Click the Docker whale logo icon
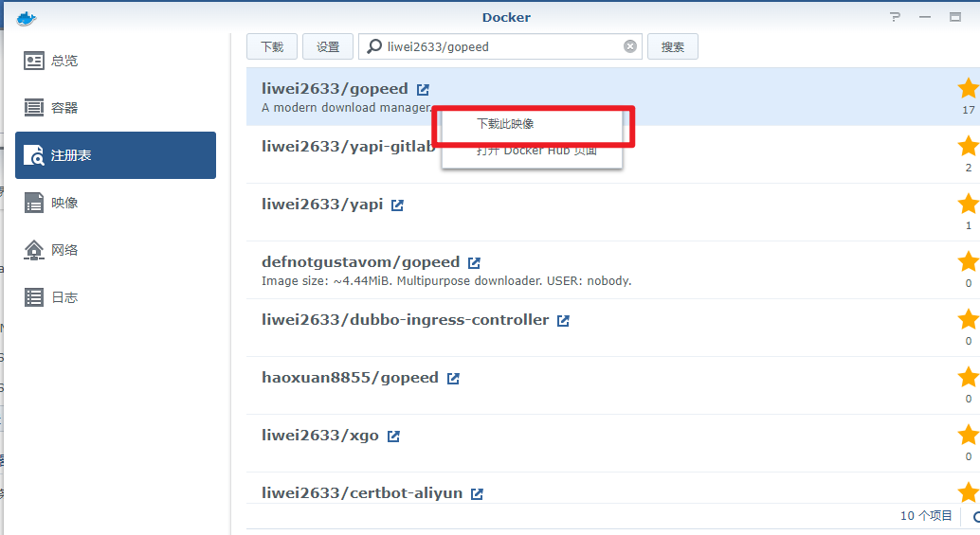The width and height of the screenshot is (980, 535). click(27, 18)
